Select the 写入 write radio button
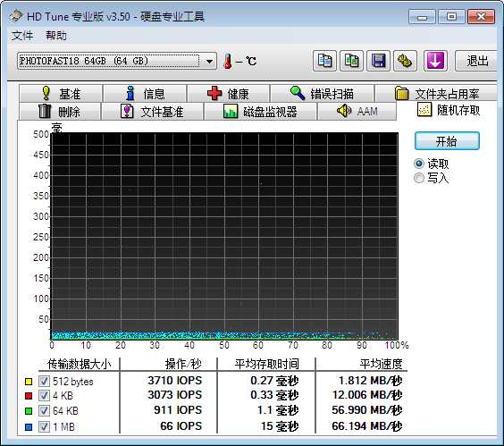The image size is (504, 446). tap(419, 178)
